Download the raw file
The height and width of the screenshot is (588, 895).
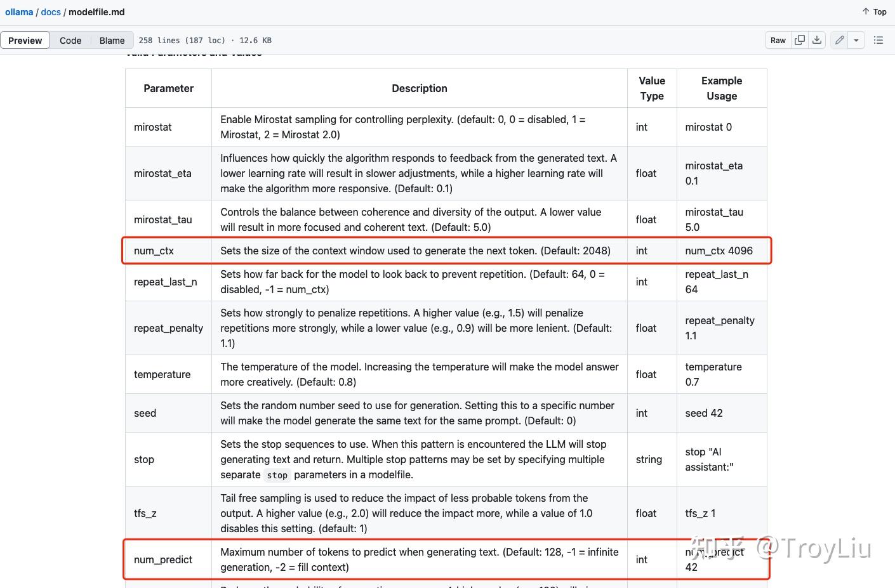[x=817, y=40]
